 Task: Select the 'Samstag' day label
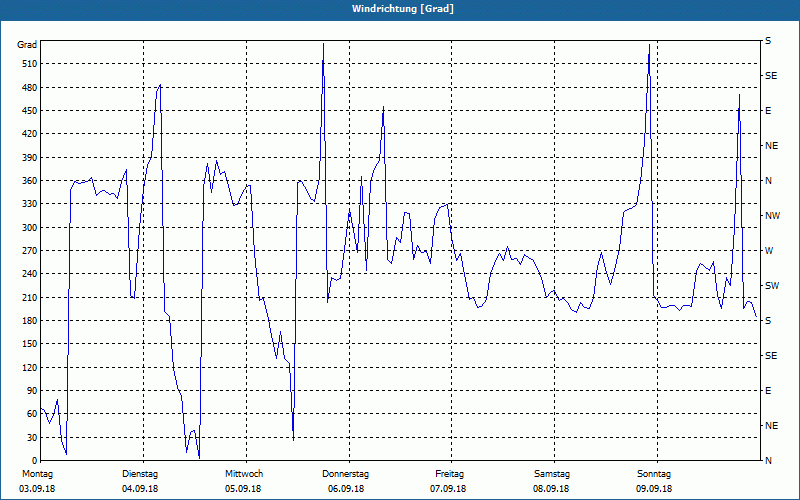point(552,474)
